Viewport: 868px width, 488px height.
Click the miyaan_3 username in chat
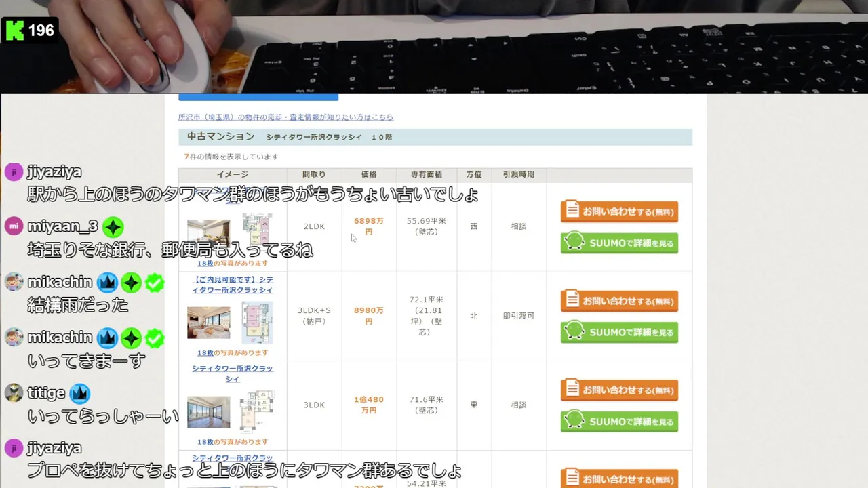coord(62,227)
